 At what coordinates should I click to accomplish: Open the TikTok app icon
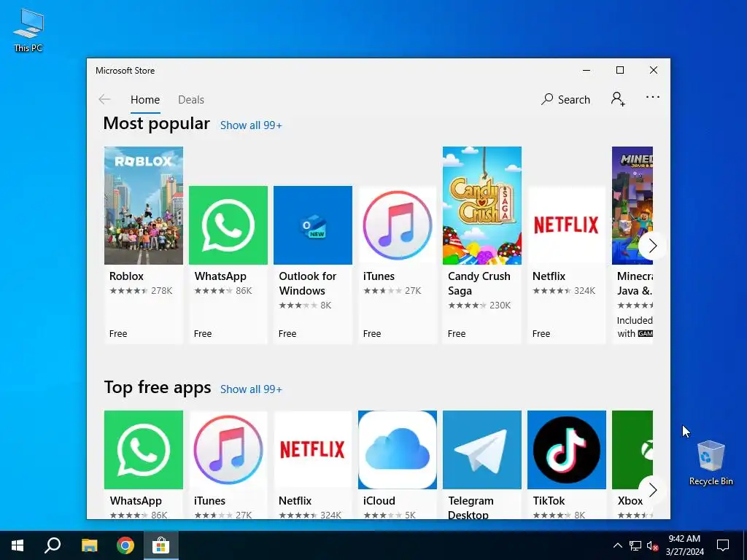[566, 449]
